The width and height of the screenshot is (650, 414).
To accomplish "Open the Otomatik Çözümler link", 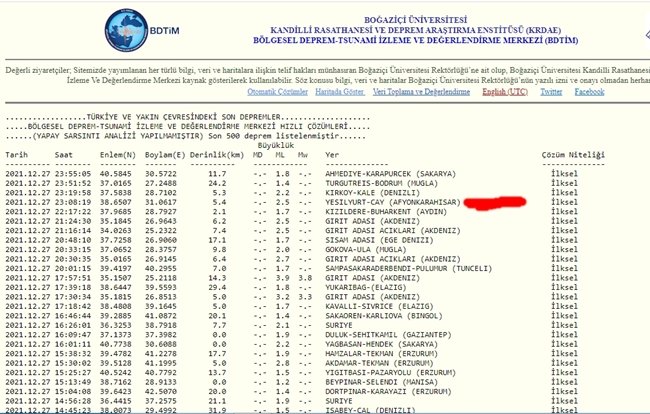I will [277, 92].
